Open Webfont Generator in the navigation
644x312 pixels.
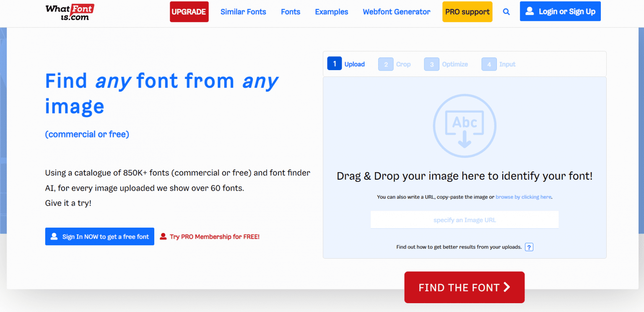397,12
